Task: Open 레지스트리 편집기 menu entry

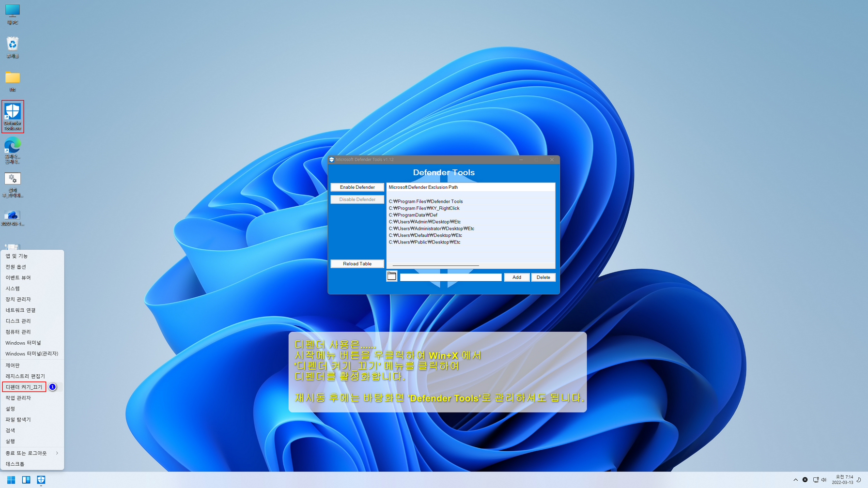Action: (x=32, y=376)
